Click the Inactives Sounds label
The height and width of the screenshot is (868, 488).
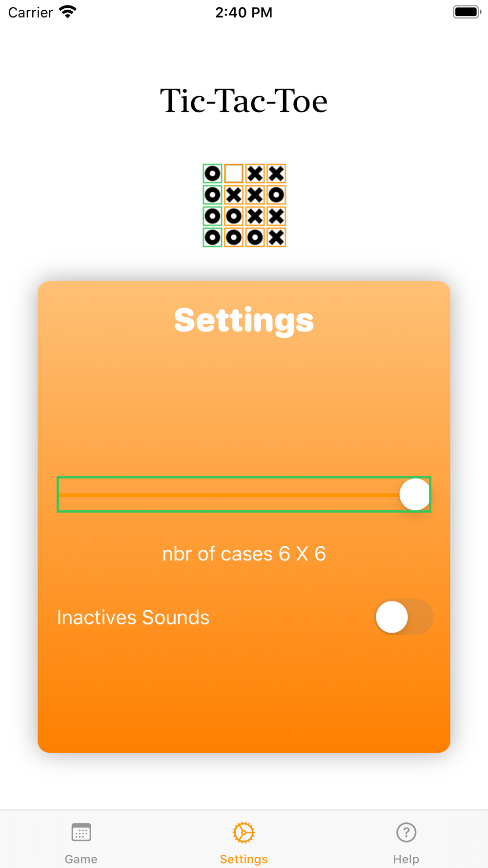pos(133,618)
